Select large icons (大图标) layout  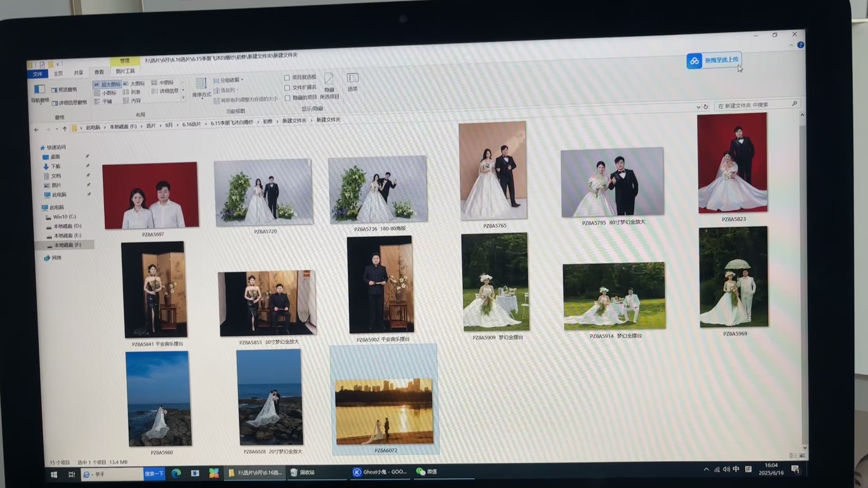click(x=134, y=84)
